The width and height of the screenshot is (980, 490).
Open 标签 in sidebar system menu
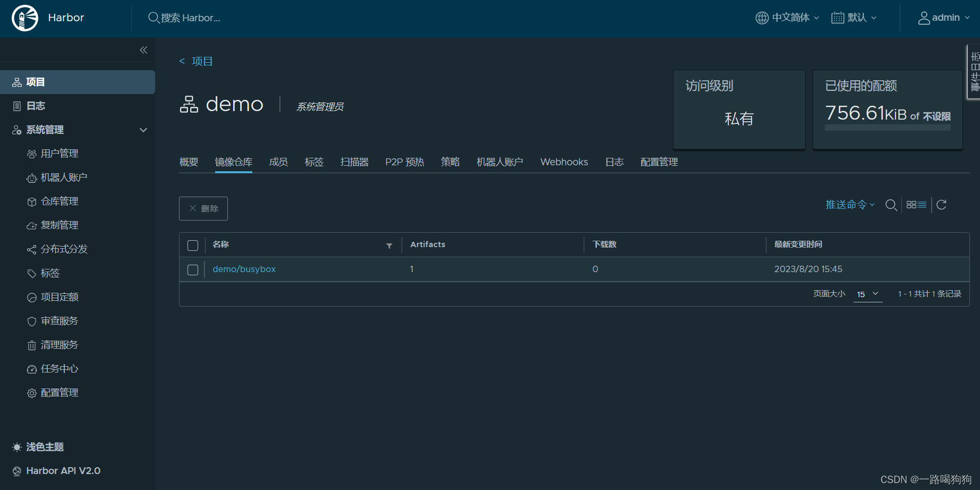pos(50,273)
